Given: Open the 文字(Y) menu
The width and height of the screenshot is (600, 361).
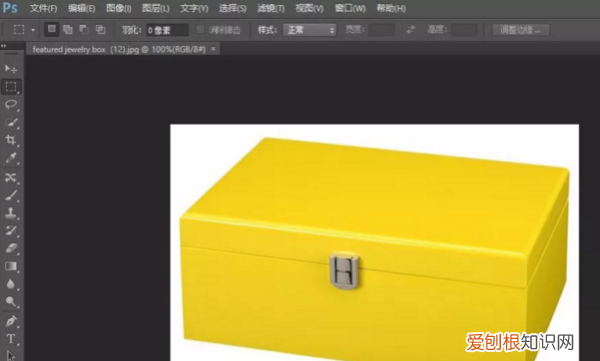Looking at the screenshot, I should [x=194, y=8].
